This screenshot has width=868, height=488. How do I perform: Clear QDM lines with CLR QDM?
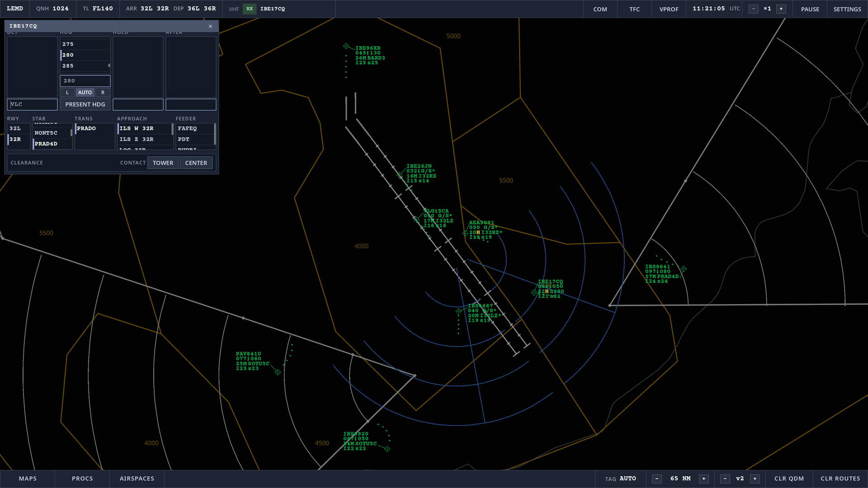pos(789,479)
